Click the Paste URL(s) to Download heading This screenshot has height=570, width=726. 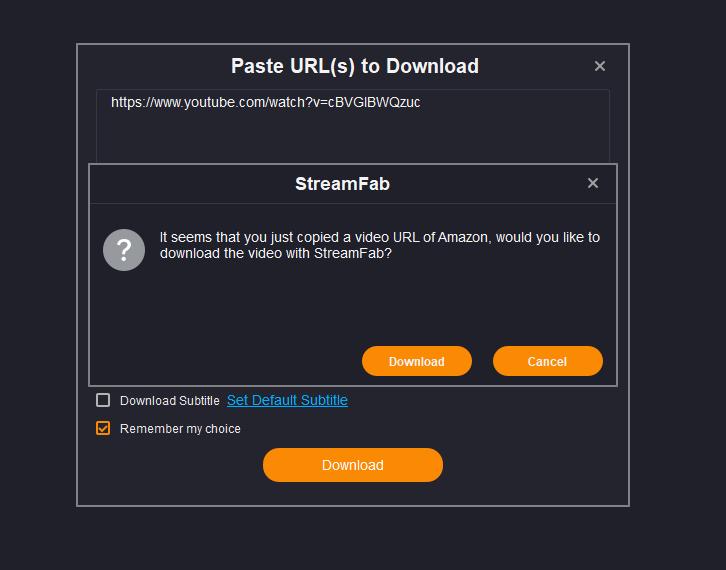(x=354, y=66)
